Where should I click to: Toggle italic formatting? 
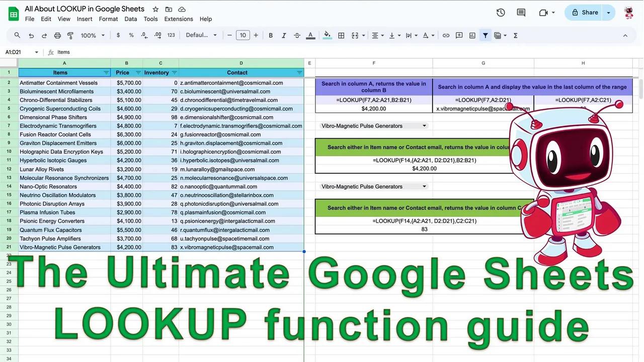[283, 35]
